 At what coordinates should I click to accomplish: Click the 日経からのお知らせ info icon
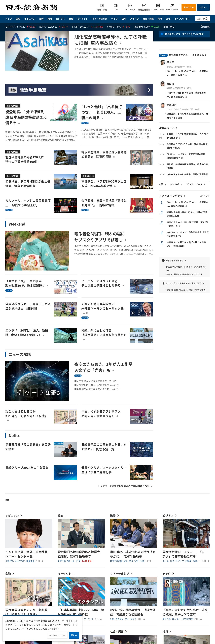(163, 260)
